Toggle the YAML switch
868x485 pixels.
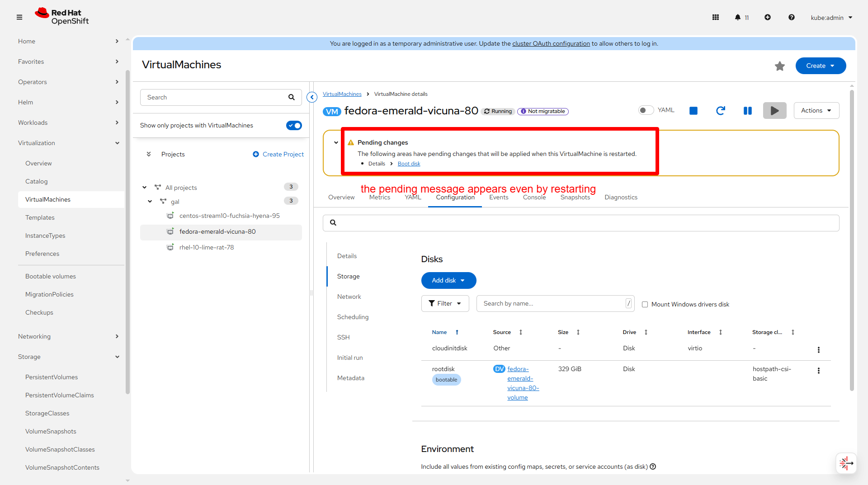pyautogui.click(x=646, y=110)
